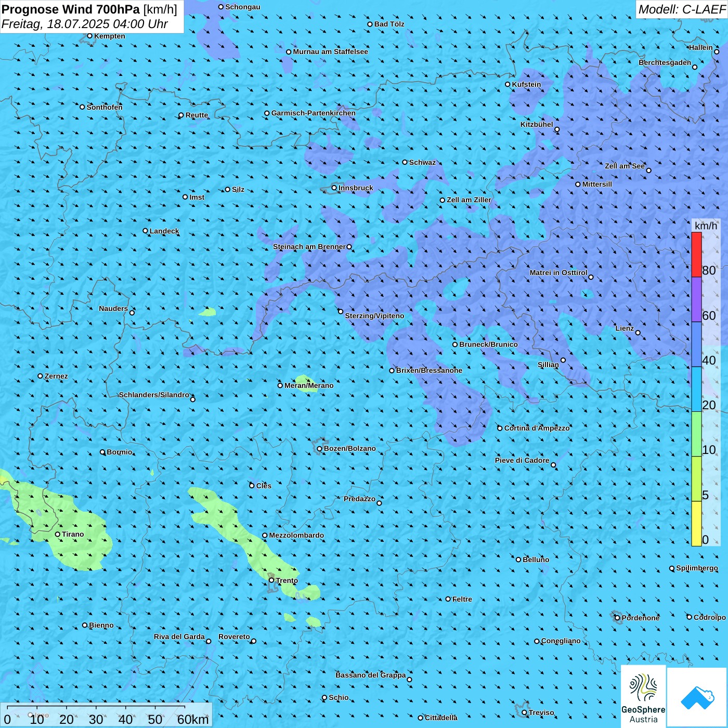Click the Reutte label
Image resolution: width=728 pixels, height=728 pixels.
[197, 115]
